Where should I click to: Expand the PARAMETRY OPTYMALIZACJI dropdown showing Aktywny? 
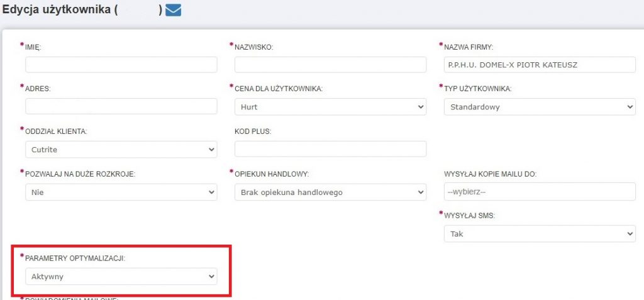(x=121, y=276)
